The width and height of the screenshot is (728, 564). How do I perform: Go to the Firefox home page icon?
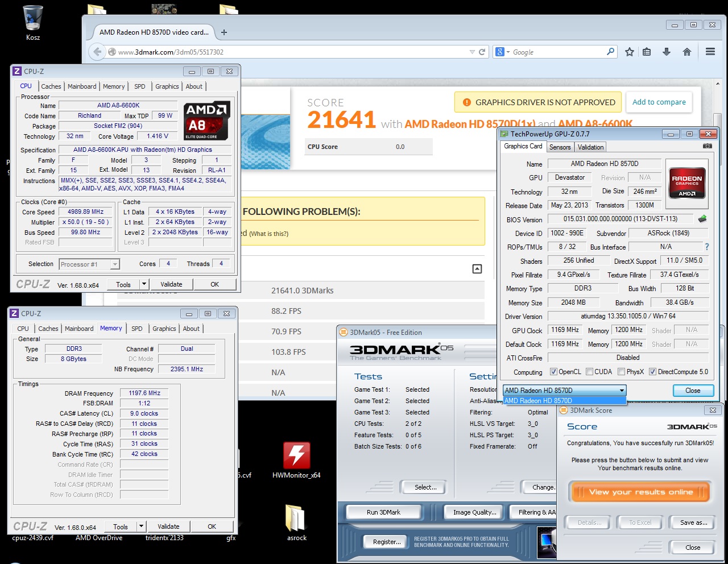point(687,52)
